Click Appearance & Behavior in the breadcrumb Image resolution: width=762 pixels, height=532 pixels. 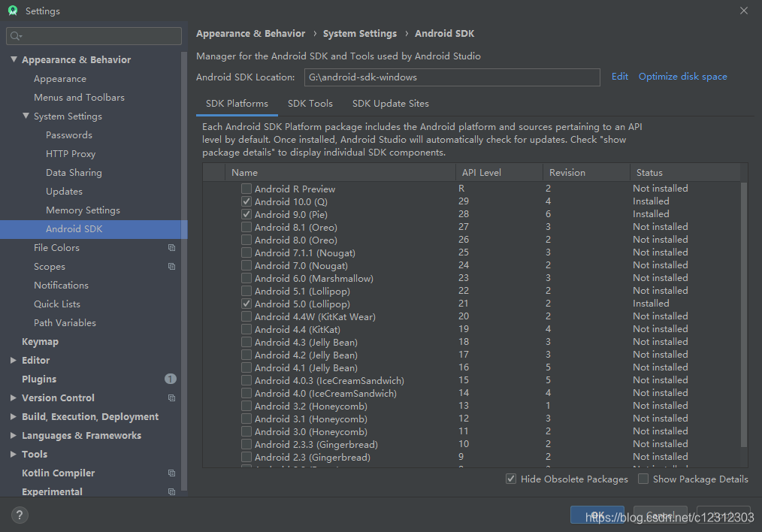251,34
